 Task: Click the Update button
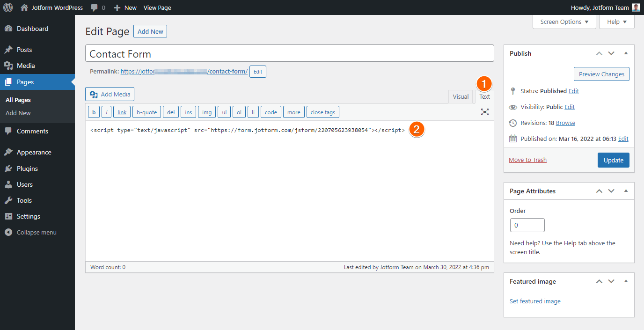click(613, 160)
